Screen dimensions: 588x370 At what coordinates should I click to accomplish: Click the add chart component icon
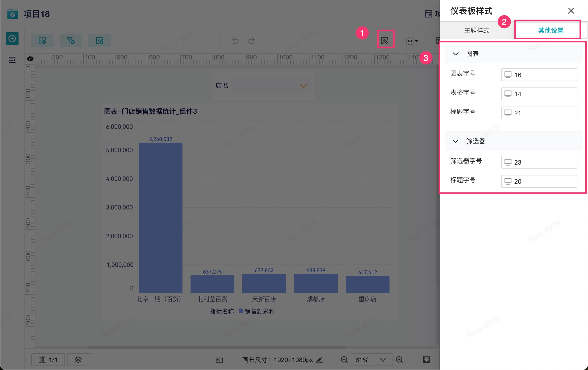(42, 41)
